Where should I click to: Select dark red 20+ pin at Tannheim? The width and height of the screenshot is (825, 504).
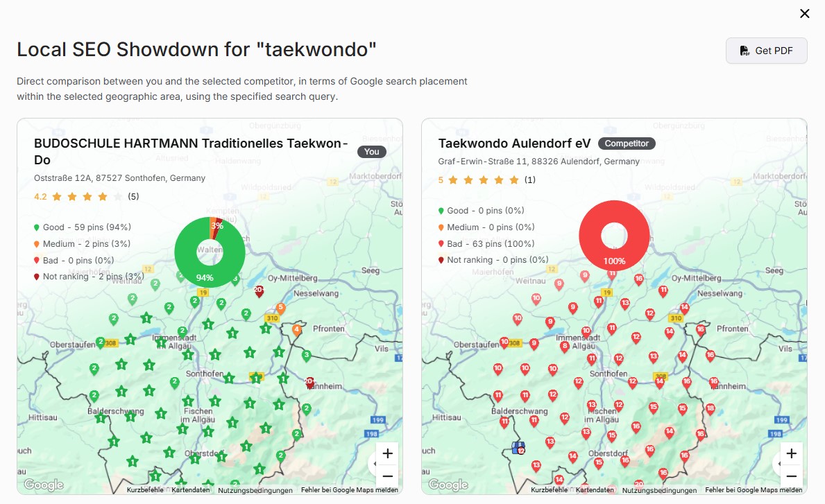[310, 383]
